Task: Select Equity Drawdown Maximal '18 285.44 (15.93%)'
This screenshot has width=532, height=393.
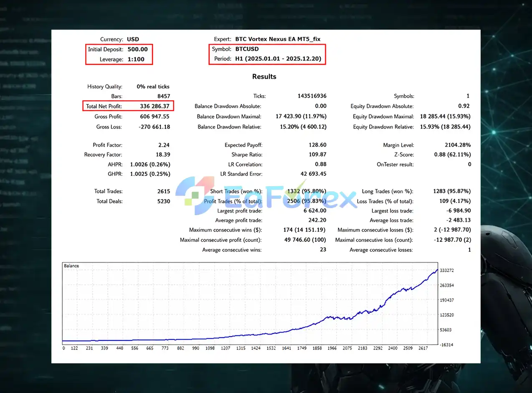Action: click(x=446, y=117)
